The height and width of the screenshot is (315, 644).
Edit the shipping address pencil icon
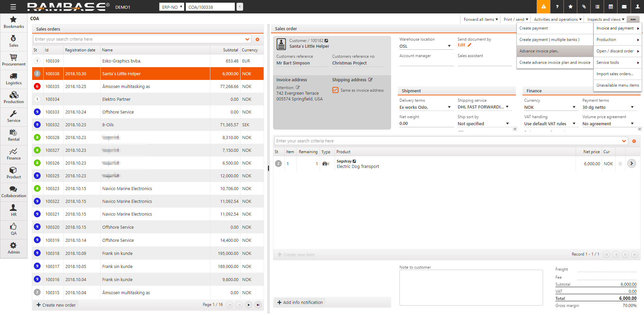(370, 80)
